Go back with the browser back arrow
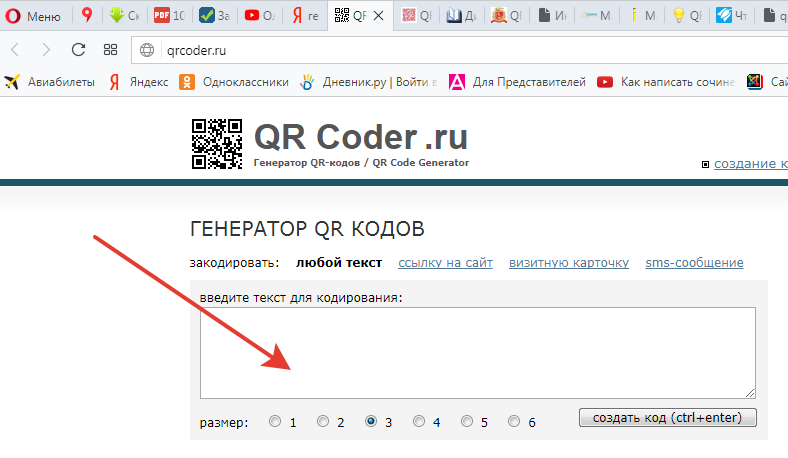Image resolution: width=788 pixels, height=458 pixels. click(15, 49)
